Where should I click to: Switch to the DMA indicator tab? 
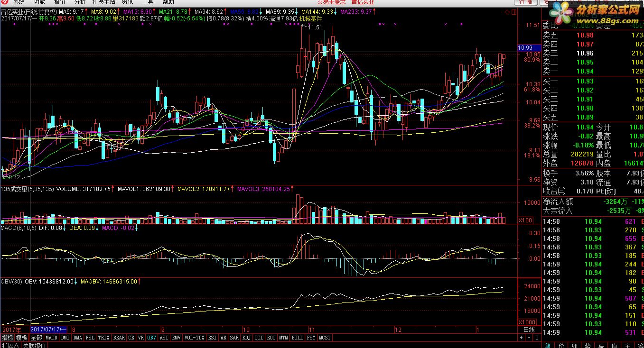click(x=77, y=338)
